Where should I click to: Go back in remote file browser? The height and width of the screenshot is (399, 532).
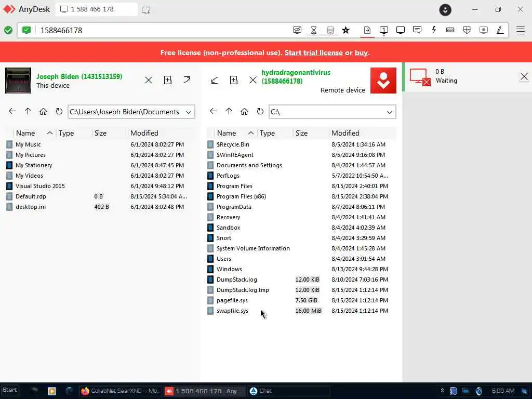pyautogui.click(x=213, y=111)
